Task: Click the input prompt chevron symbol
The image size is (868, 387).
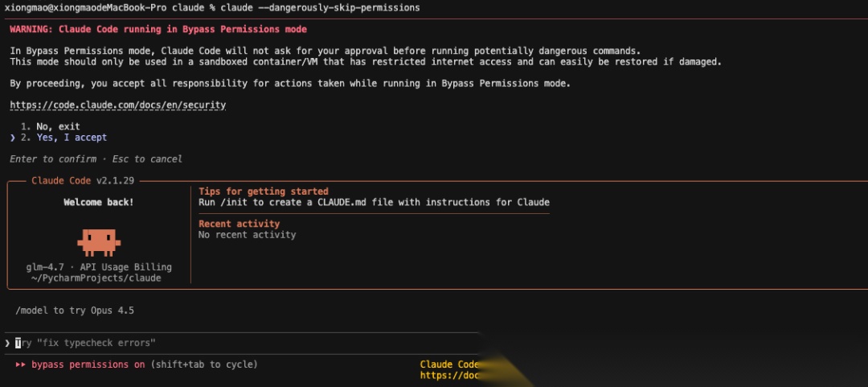Action: [7, 344]
